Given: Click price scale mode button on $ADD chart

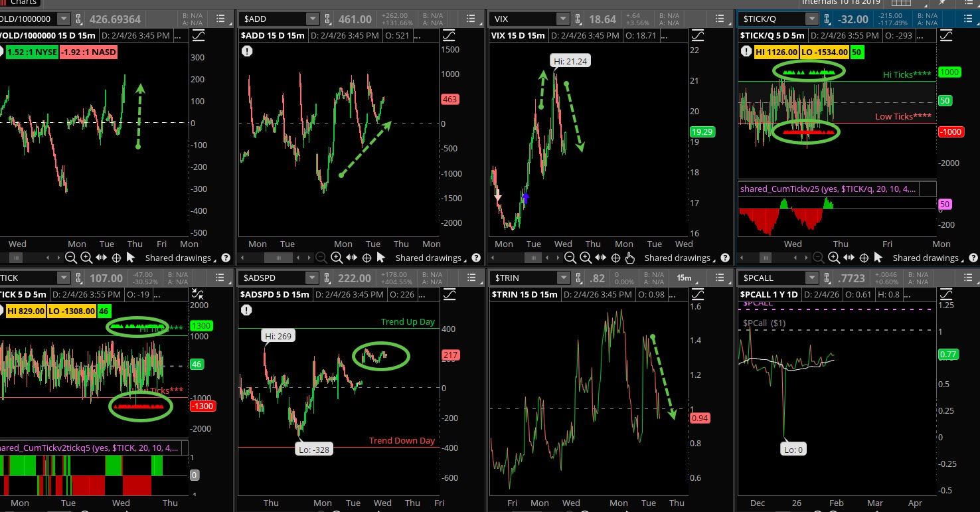Looking at the screenshot, I should click(x=449, y=35).
